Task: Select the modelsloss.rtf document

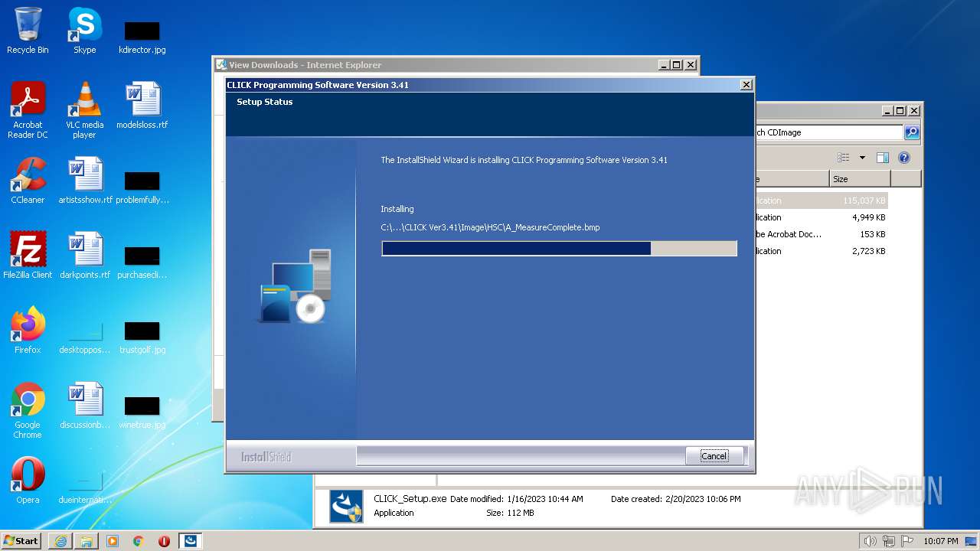Action: click(142, 106)
